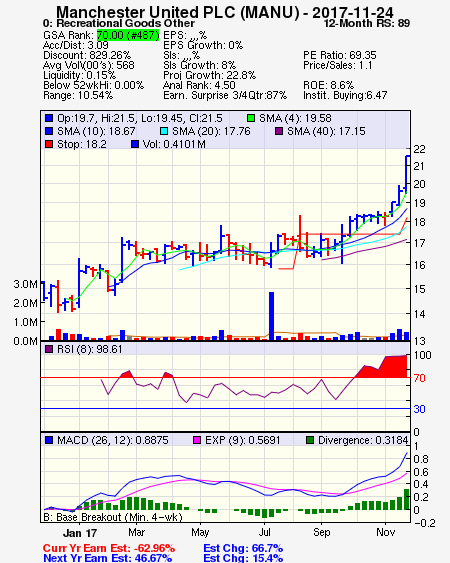
Task: Click the blue RSI 30 level label
Action: point(419,409)
